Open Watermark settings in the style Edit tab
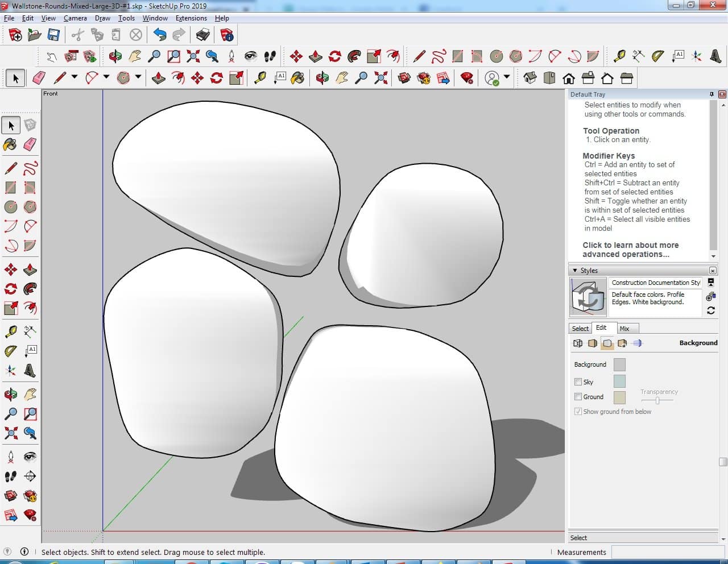This screenshot has width=728, height=564. (622, 343)
